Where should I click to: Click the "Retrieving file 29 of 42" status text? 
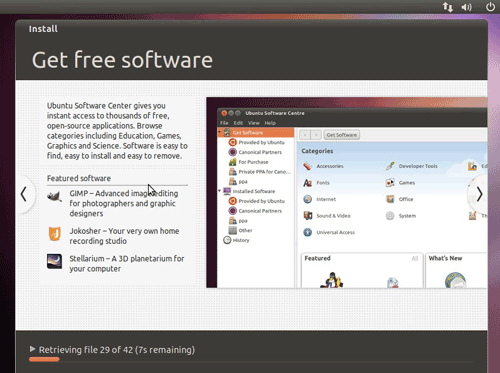(117, 350)
